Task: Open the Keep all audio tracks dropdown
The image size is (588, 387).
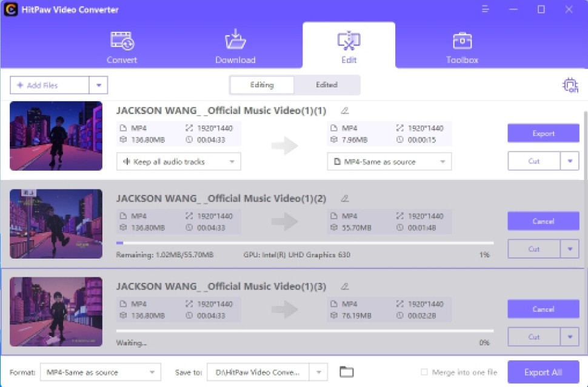Action: pyautogui.click(x=178, y=162)
